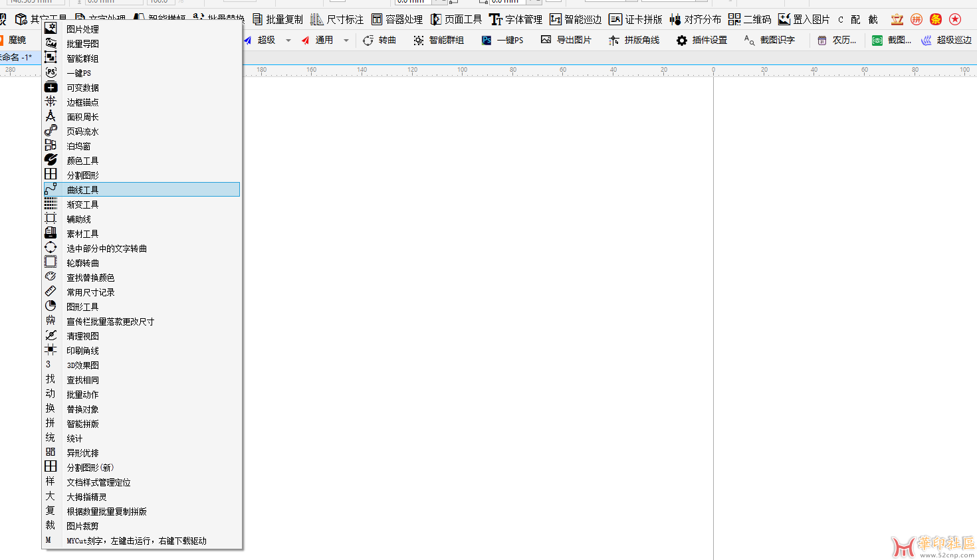Select the 字体管理 font tool
The image size is (977, 560).
pos(496,19)
